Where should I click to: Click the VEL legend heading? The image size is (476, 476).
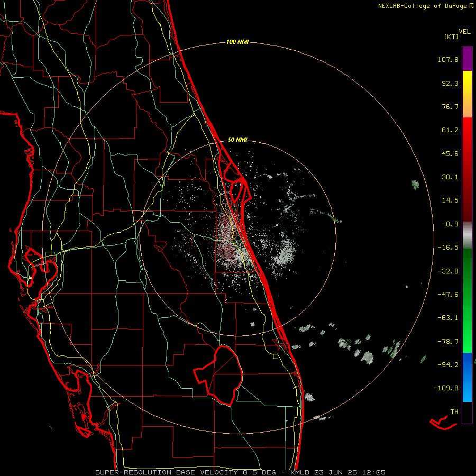[x=464, y=32]
